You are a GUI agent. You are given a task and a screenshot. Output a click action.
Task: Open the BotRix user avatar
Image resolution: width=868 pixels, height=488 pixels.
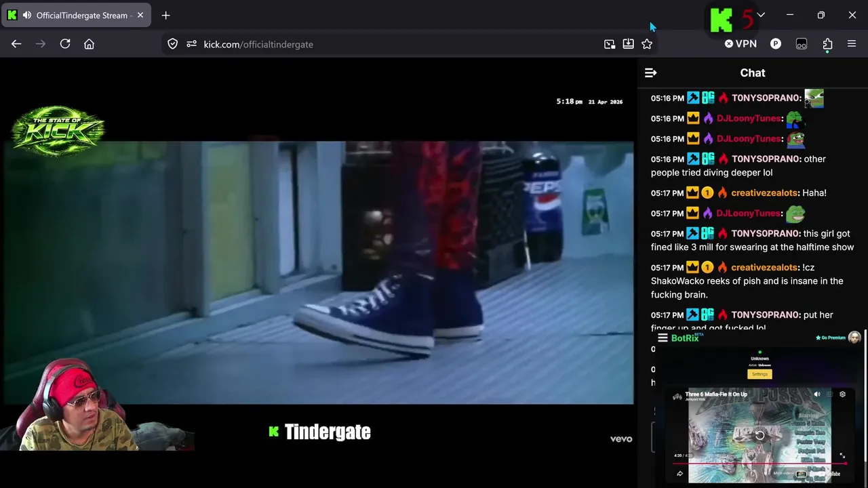tap(854, 337)
